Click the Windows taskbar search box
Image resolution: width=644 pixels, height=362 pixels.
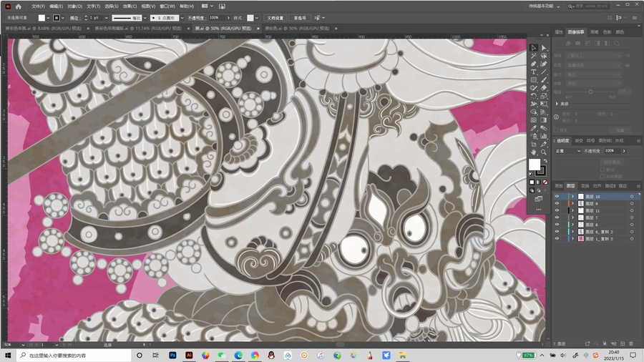pyautogui.click(x=74, y=356)
